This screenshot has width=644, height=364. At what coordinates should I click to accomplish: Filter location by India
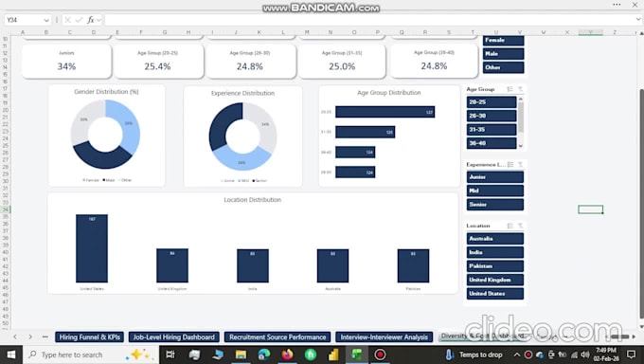pos(495,252)
